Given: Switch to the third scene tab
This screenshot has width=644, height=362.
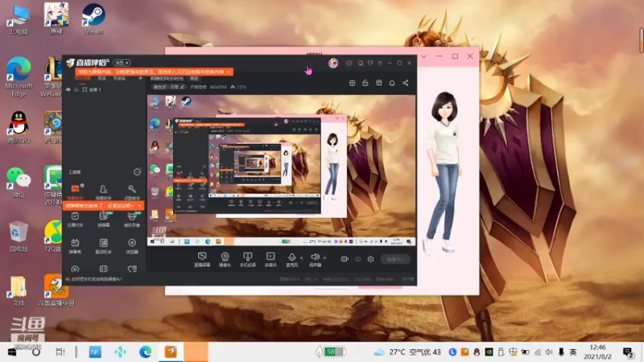Looking at the screenshot, I should [x=119, y=78].
